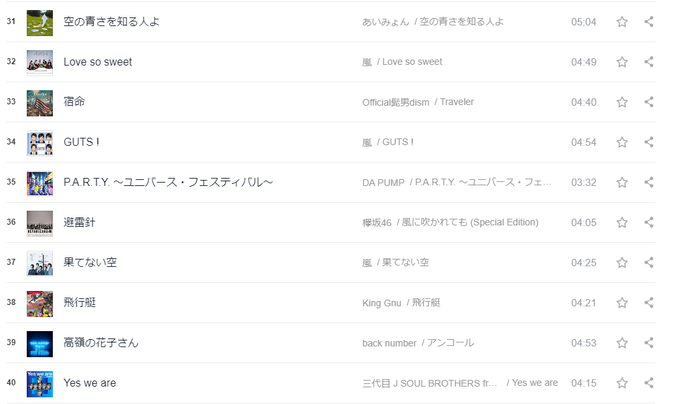Screen dimensions: 680x404
Task: Share the GUTS ! track
Action: pyautogui.click(x=649, y=142)
